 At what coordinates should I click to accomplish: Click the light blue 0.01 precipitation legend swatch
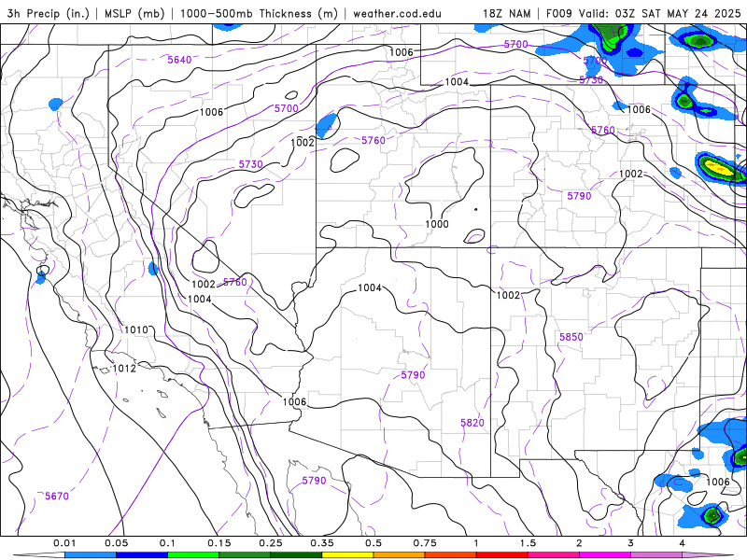pyautogui.click(x=90, y=555)
